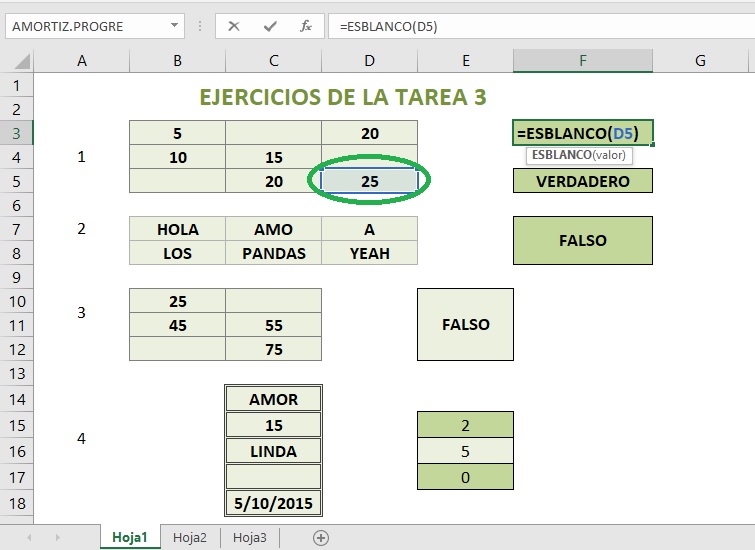Select row 5 header
The width and height of the screenshot is (755, 550).
point(17,181)
